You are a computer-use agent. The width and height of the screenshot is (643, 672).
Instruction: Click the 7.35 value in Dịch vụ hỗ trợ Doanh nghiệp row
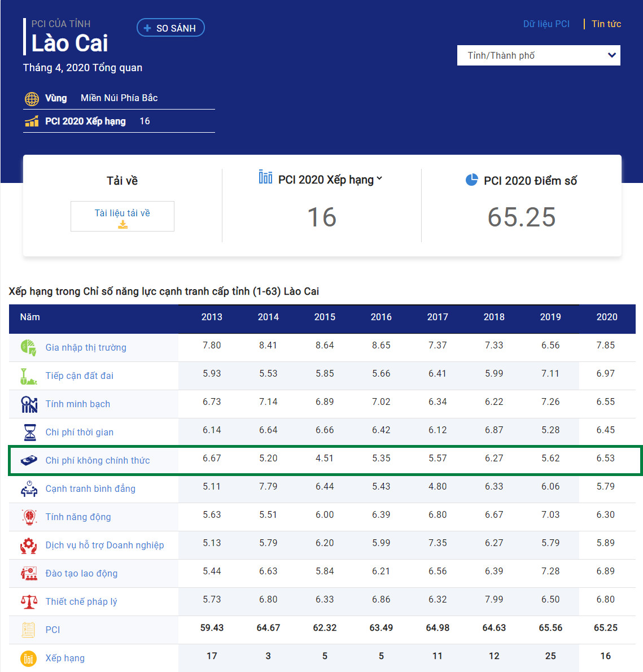(x=438, y=543)
